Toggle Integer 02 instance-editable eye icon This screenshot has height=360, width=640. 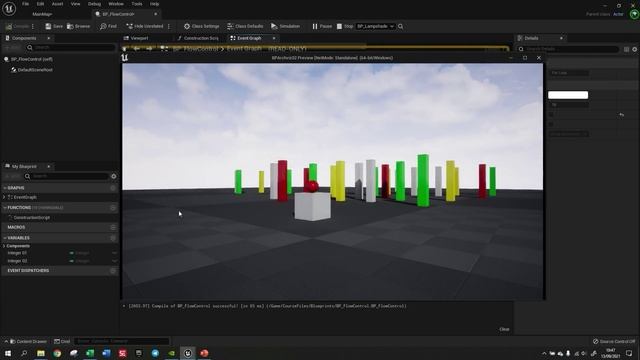[114, 261]
